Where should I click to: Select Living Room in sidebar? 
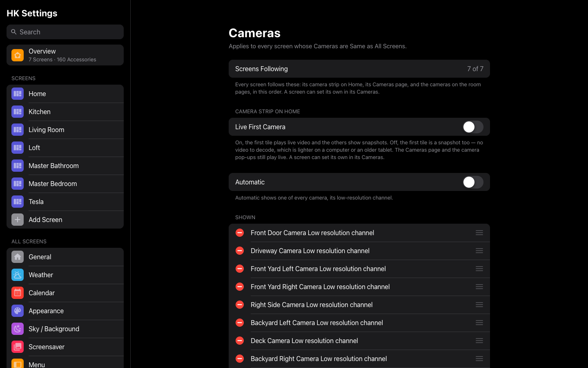[x=65, y=130]
